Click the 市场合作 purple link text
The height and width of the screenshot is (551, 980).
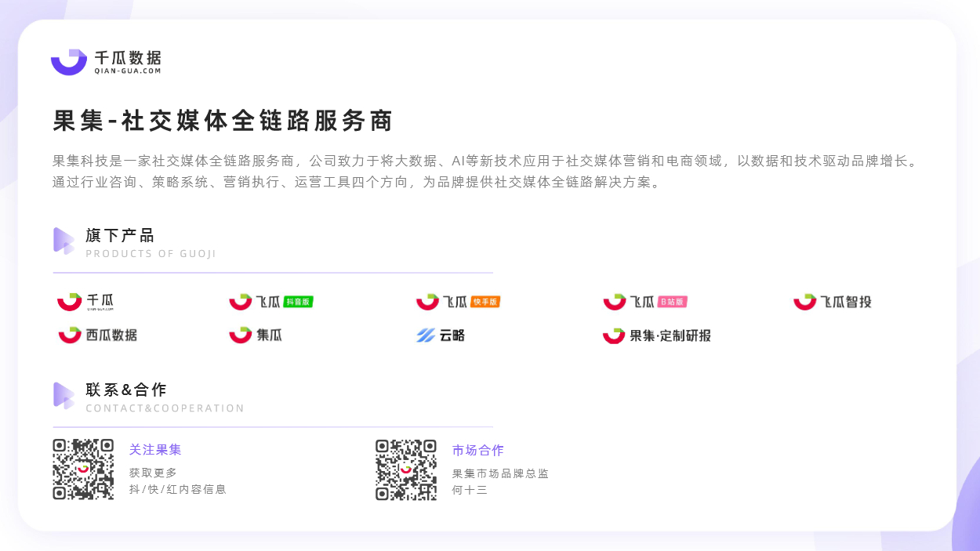click(478, 451)
